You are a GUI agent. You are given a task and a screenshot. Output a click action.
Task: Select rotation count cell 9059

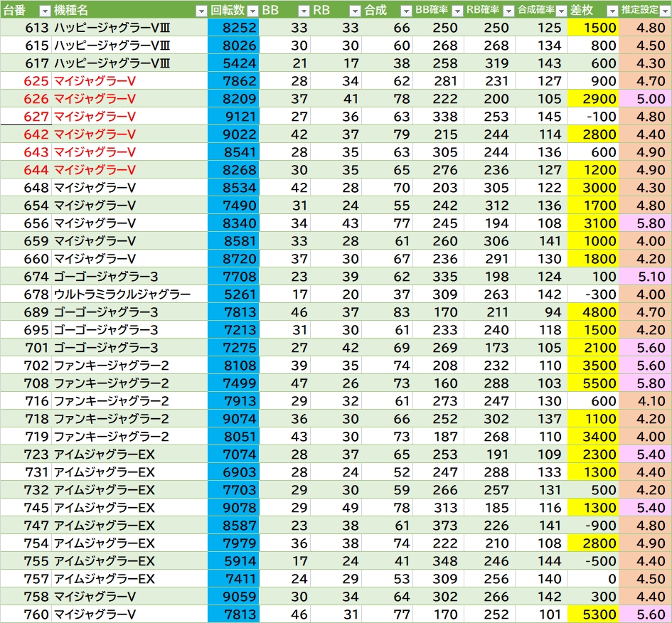[233, 597]
